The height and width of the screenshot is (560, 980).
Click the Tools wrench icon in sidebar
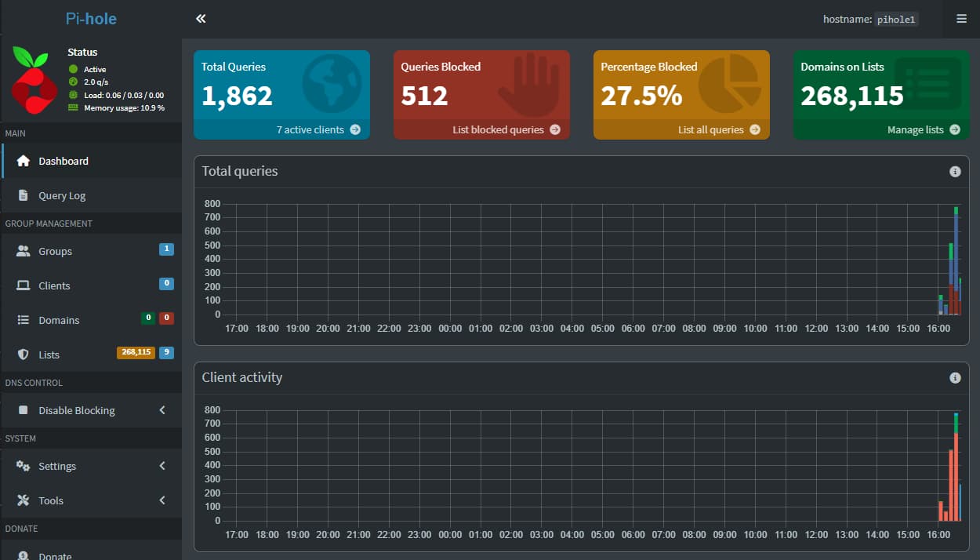(24, 500)
